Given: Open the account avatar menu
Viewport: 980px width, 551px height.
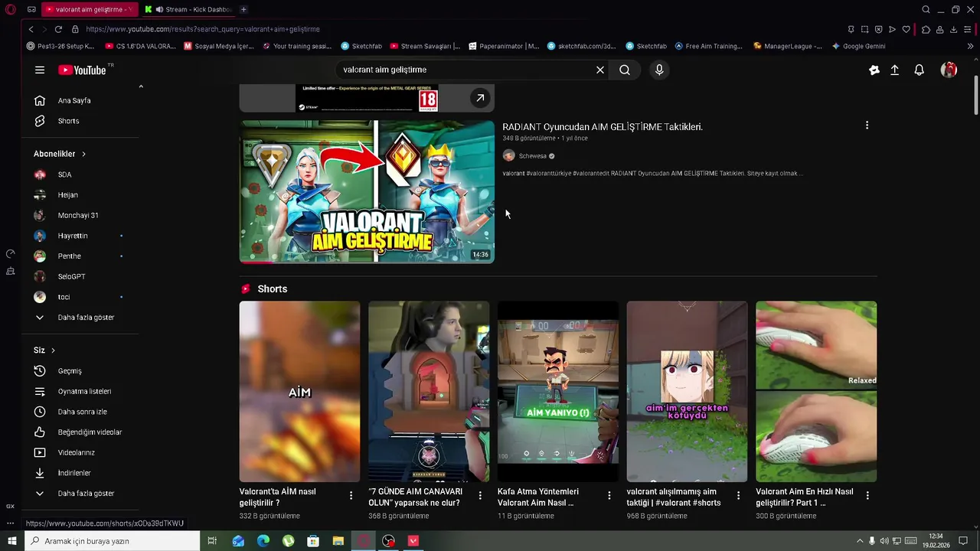Looking at the screenshot, I should pyautogui.click(x=949, y=70).
